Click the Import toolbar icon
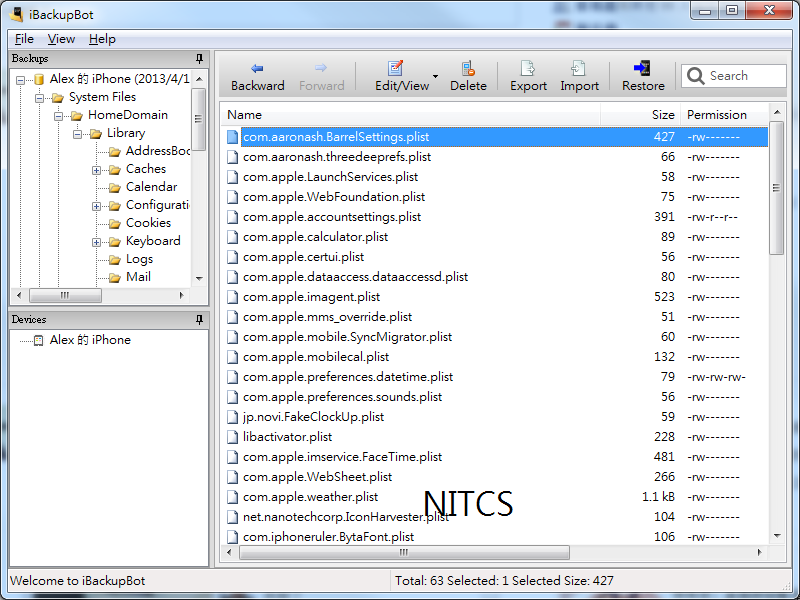800x600 pixels. (x=579, y=68)
